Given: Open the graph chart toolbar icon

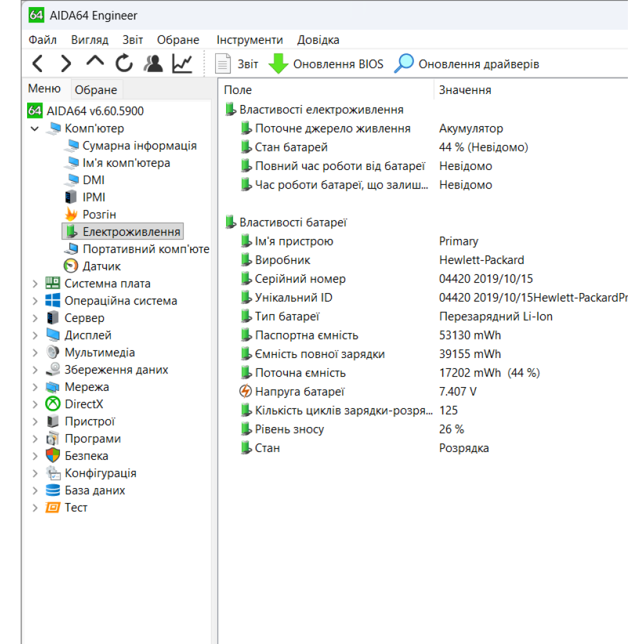Looking at the screenshot, I should click(x=182, y=64).
